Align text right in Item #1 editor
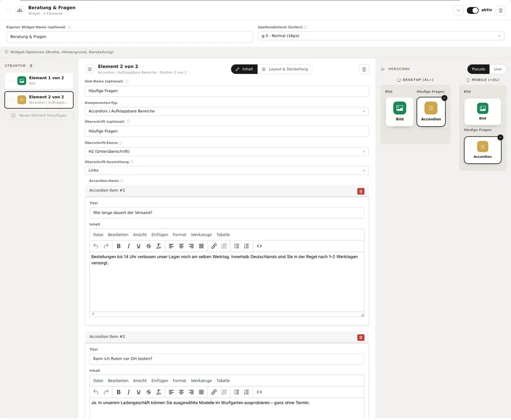The height and width of the screenshot is (420, 511). click(x=191, y=246)
